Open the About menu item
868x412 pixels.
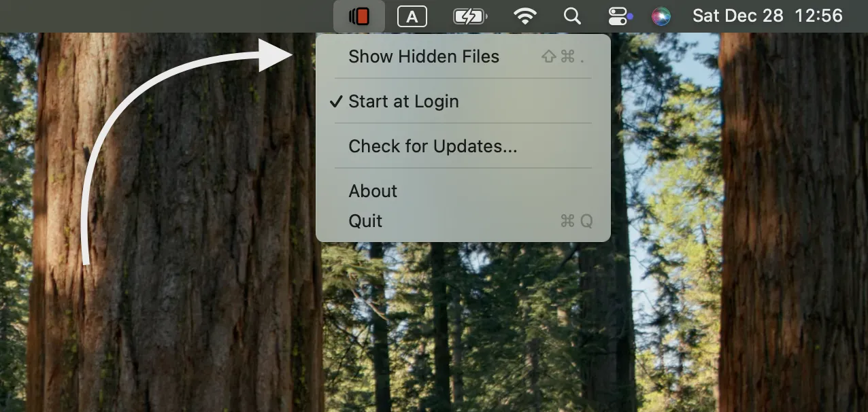pos(373,191)
